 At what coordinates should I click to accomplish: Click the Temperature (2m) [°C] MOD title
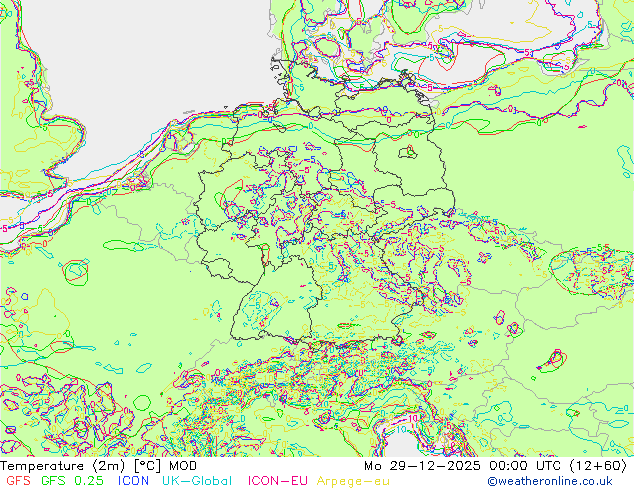[99, 466]
